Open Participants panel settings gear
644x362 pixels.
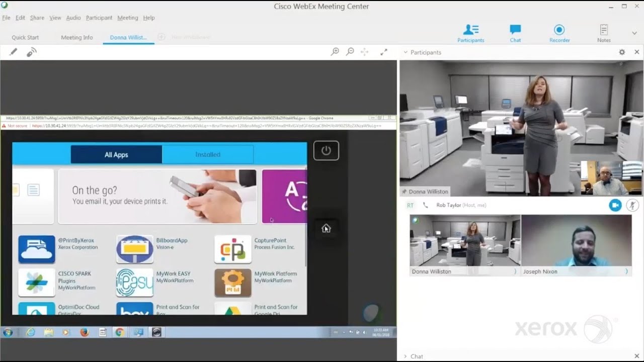coord(622,52)
